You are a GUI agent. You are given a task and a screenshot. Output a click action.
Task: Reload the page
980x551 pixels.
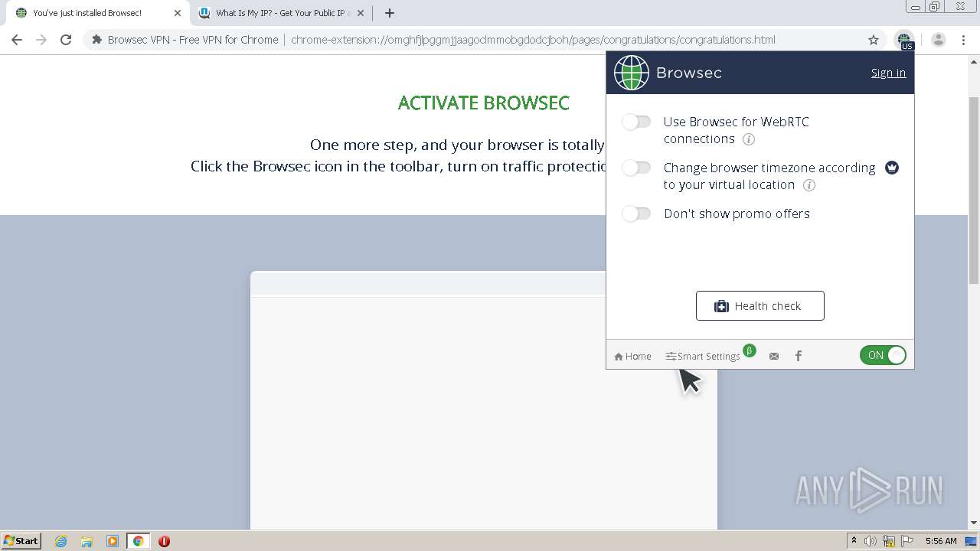click(66, 40)
